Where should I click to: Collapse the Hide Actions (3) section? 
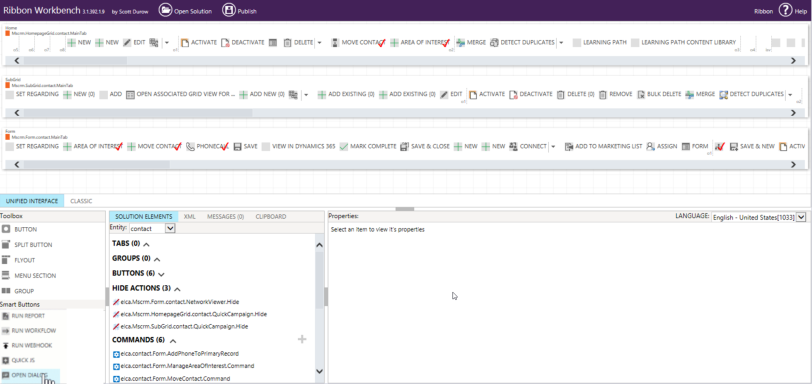click(x=178, y=289)
